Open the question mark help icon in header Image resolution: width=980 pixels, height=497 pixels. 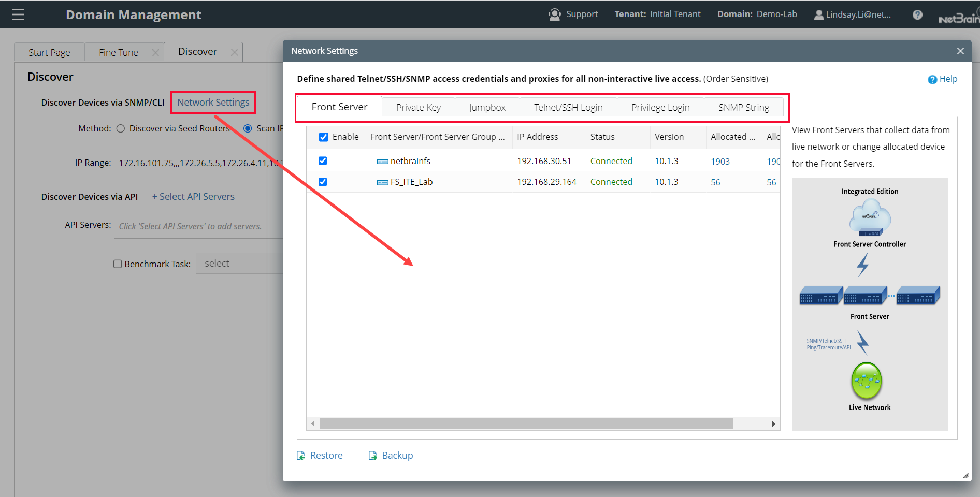[x=917, y=14]
